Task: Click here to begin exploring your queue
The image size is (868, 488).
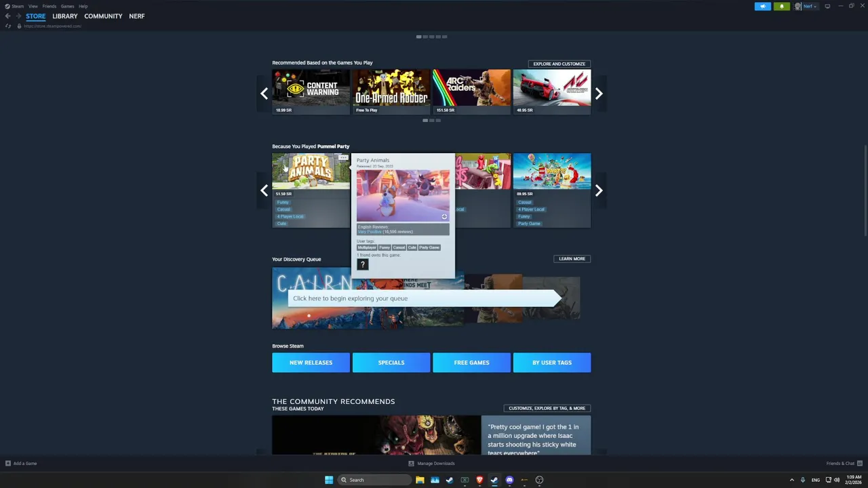Action: pyautogui.click(x=424, y=298)
